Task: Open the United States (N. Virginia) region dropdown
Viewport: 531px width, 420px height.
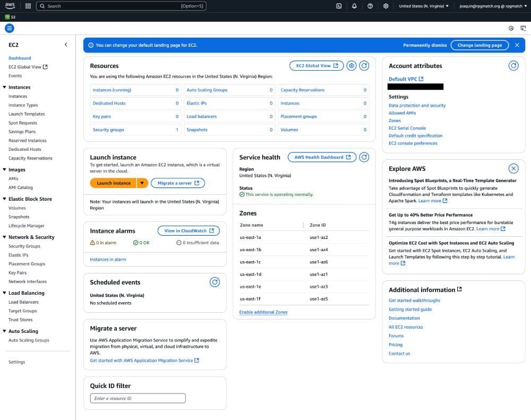Action: tap(424, 6)
